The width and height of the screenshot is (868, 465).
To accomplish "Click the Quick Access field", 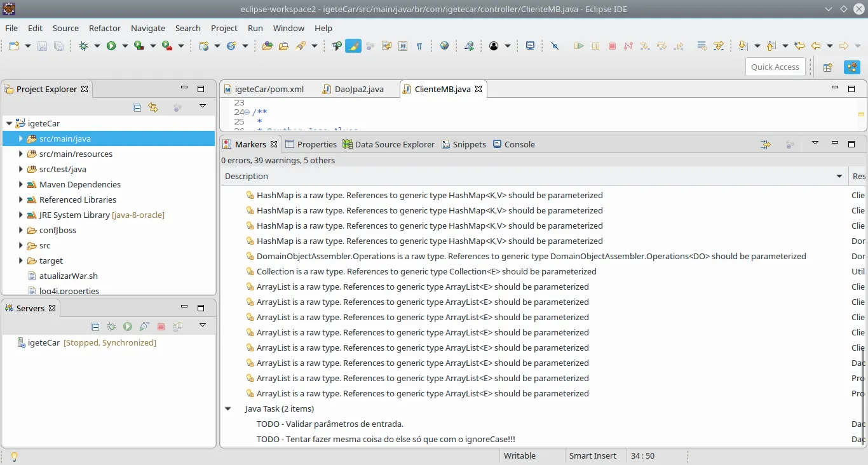I will (x=775, y=67).
